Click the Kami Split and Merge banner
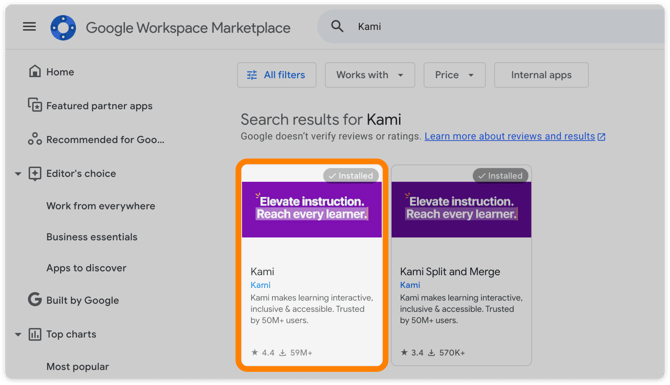 pos(461,210)
